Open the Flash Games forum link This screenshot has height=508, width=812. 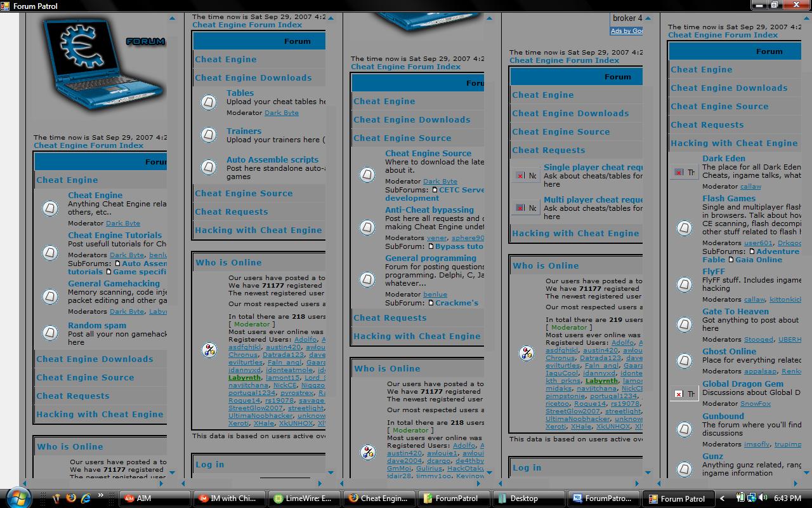point(729,199)
